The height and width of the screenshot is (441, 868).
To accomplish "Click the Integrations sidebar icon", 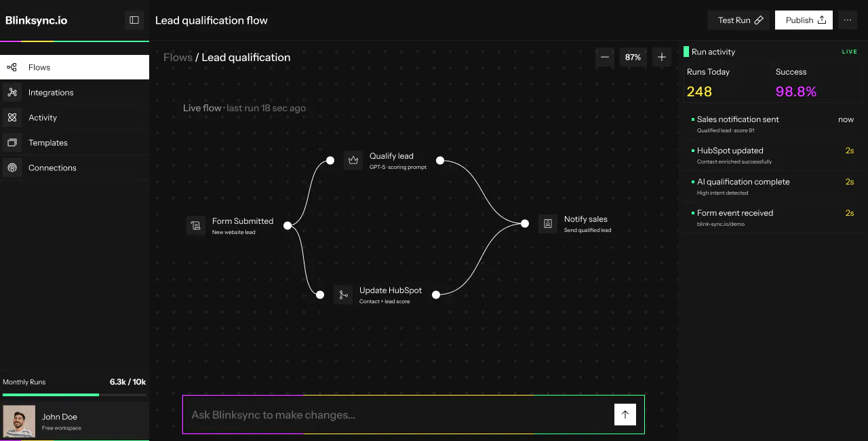I will click(x=12, y=92).
